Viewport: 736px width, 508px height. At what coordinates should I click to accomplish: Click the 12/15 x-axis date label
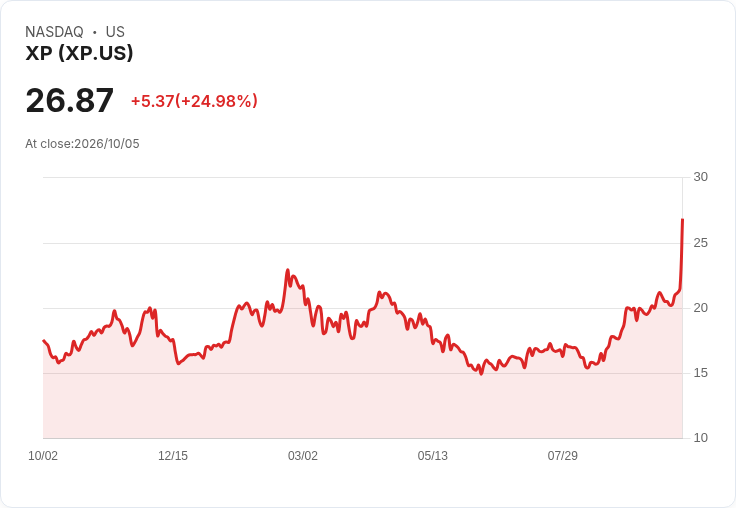[173, 456]
